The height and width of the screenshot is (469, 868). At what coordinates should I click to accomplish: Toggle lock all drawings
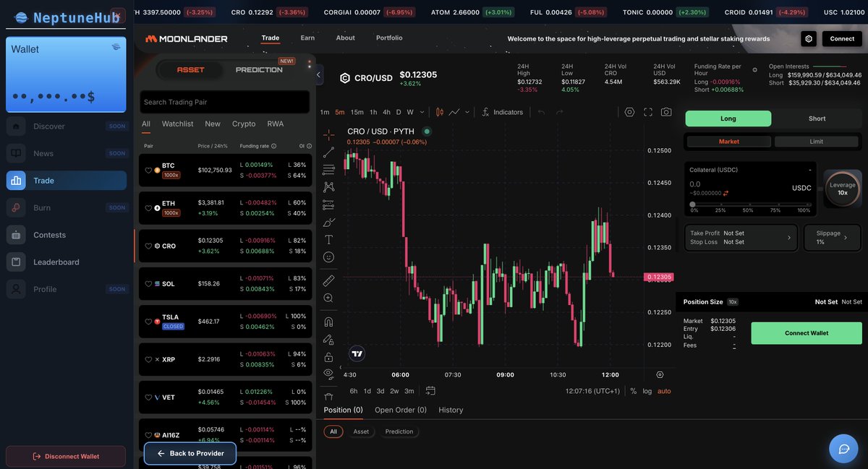point(328,357)
